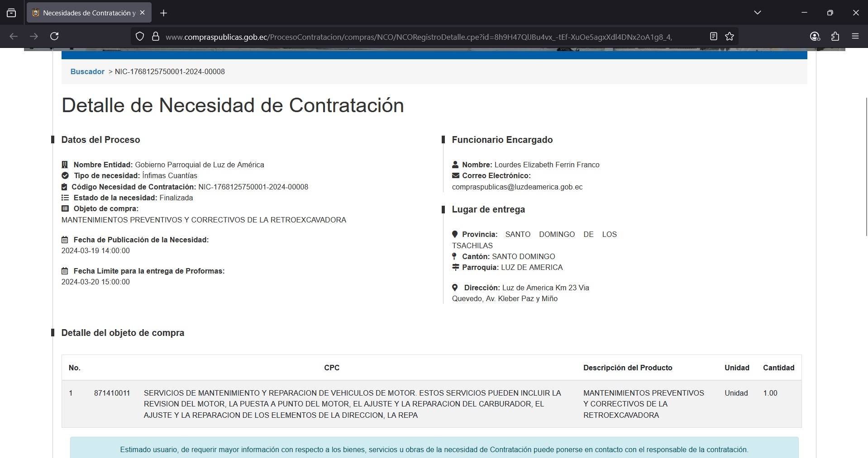Bookmark this page with star icon
This screenshot has width=868, height=458.
(730, 36)
